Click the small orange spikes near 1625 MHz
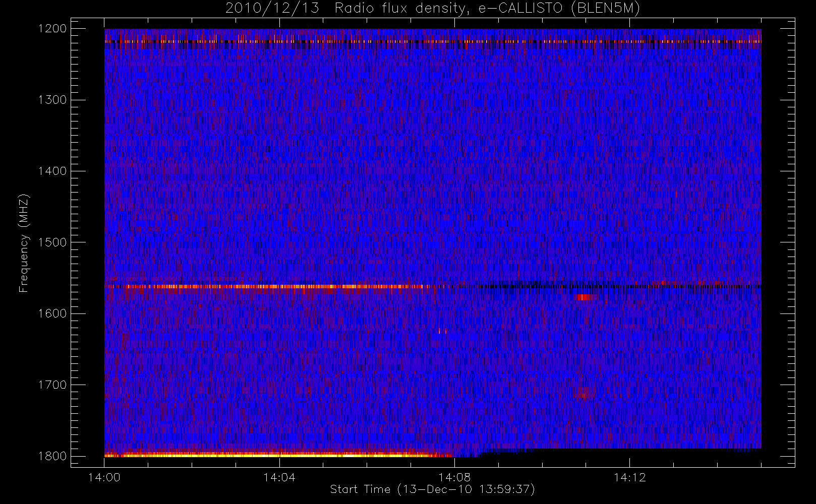Image resolution: width=816 pixels, height=504 pixels. (442, 331)
